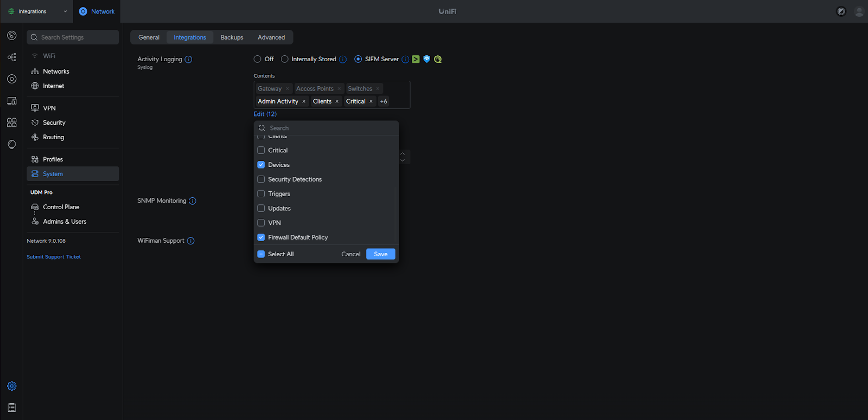Click Edit (12) to toggle contents list
The image size is (868, 420).
coord(265,114)
